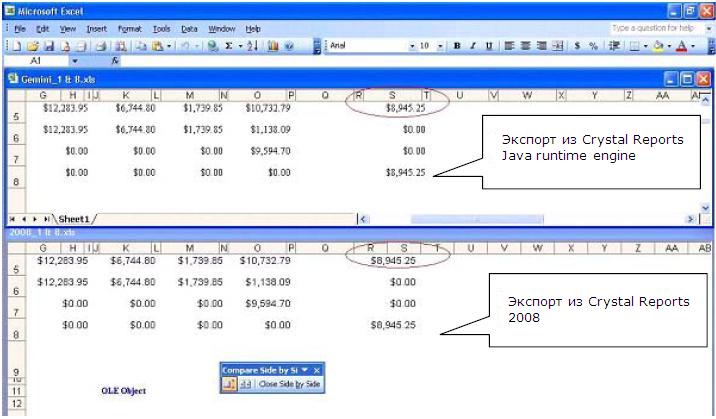Screen dimensions: 716x419
Task: Expand the Name Box dropdown arrow
Action: click(74, 61)
